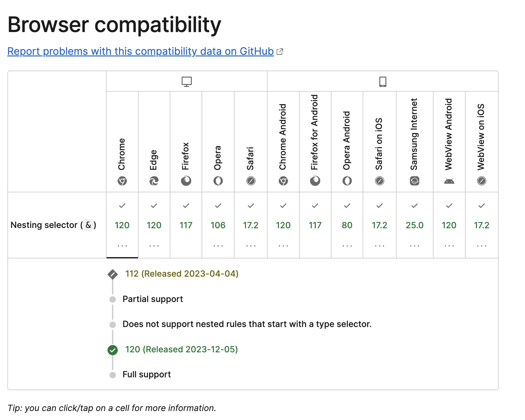Click the 112 partial support diamond icon
This screenshot has height=420, width=525.
[113, 274]
